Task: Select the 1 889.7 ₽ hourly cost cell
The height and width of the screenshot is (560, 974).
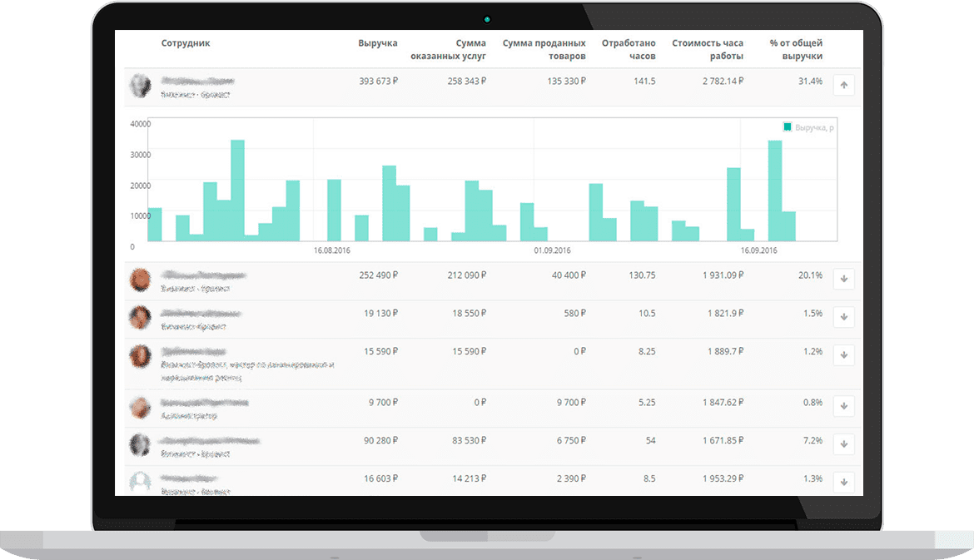Action: (x=726, y=351)
